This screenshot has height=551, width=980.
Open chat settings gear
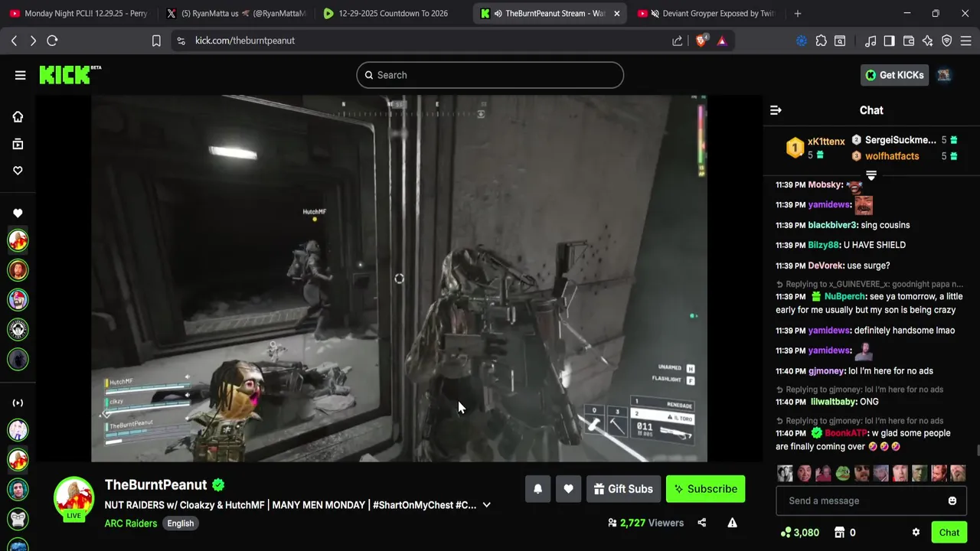(916, 533)
